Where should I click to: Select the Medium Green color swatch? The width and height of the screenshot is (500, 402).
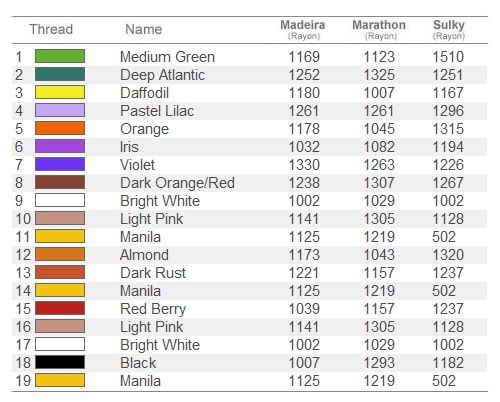(x=60, y=56)
